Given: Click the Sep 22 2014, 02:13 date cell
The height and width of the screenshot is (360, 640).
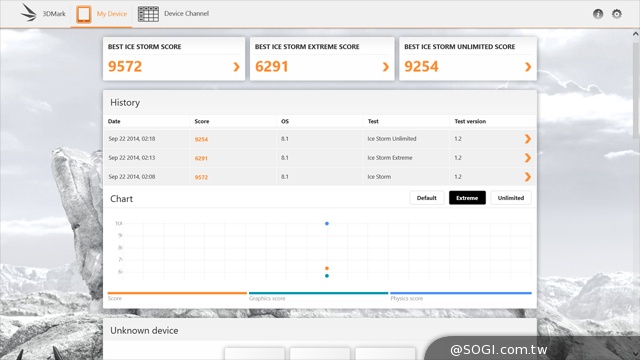Looking at the screenshot, I should pyautogui.click(x=132, y=158).
